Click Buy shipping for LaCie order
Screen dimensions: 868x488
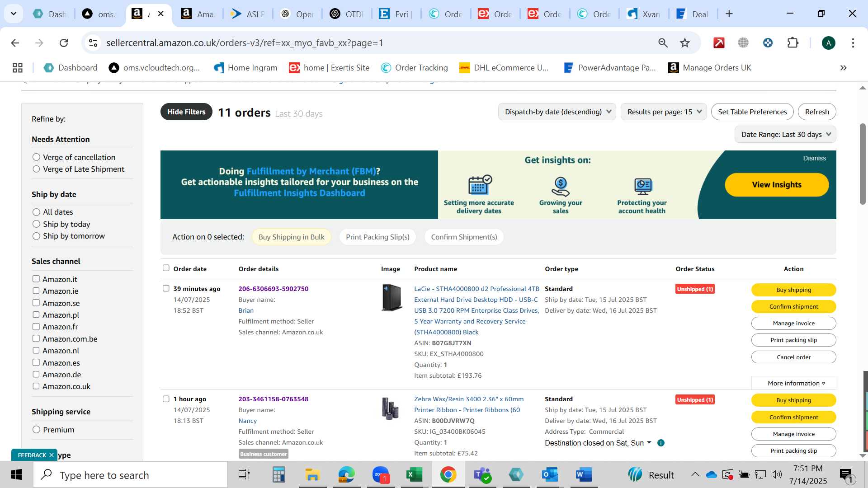pos(793,290)
